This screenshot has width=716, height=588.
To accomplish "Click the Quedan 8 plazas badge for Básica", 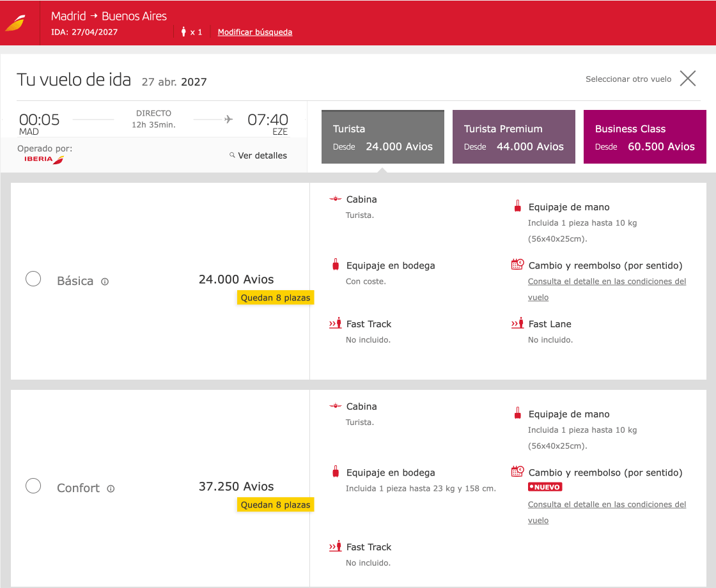I will point(276,298).
